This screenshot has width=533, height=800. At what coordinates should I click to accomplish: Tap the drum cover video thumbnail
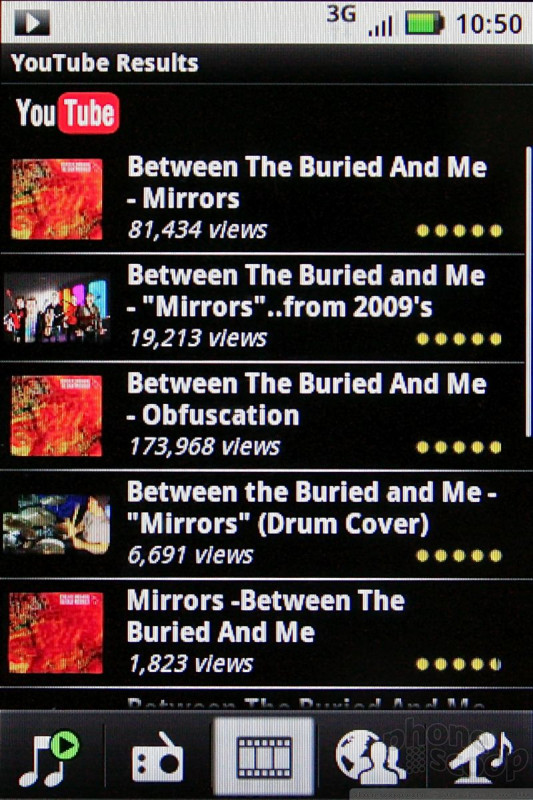click(x=56, y=524)
